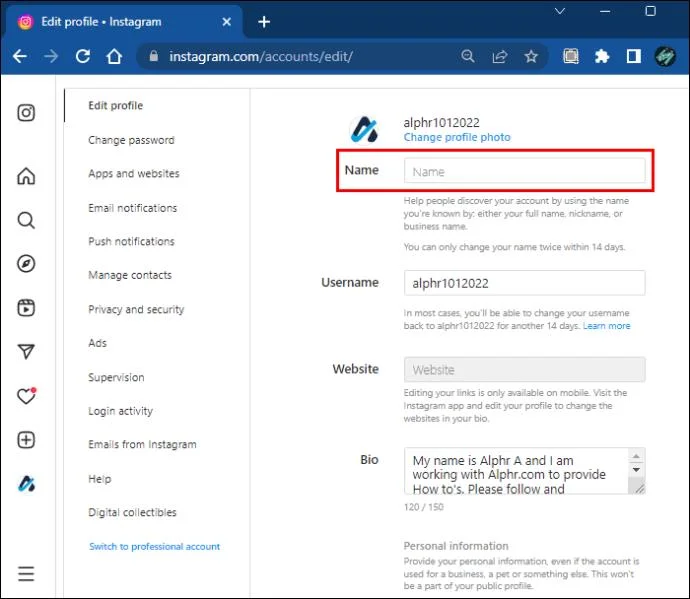Image resolution: width=690 pixels, height=599 pixels.
Task: Click the profile picture thumbnail
Action: coord(364,130)
